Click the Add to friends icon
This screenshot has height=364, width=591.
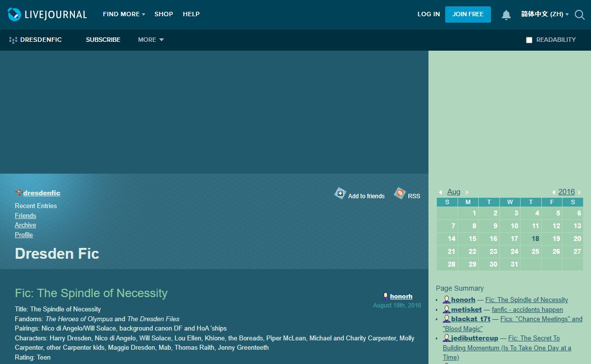click(340, 193)
